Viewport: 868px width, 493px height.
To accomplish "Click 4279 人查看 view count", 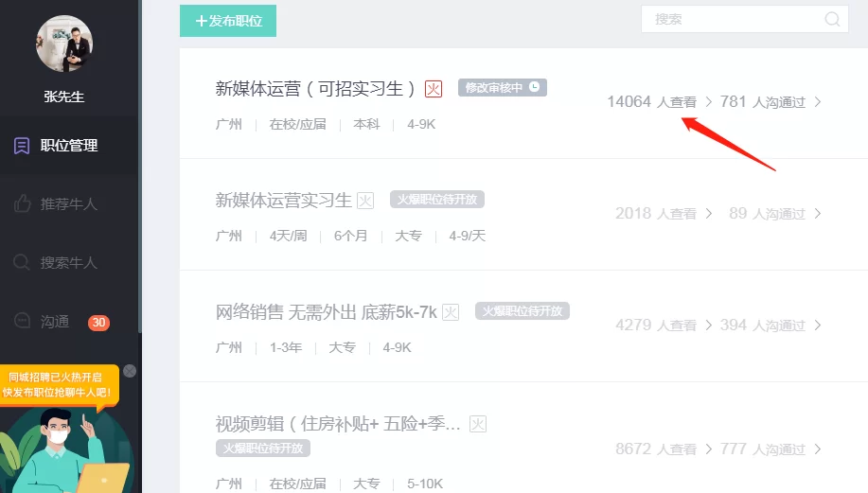I will coord(655,326).
